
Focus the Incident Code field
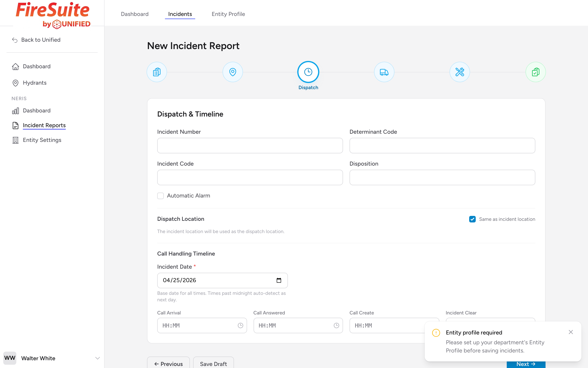(250, 177)
